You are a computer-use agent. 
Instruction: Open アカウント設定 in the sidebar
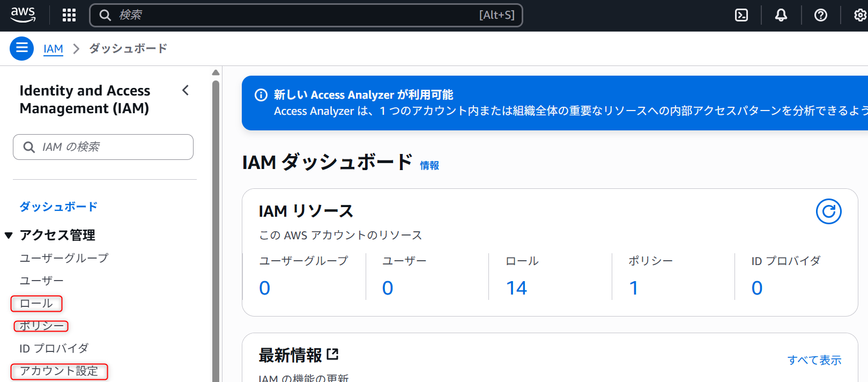point(59,371)
